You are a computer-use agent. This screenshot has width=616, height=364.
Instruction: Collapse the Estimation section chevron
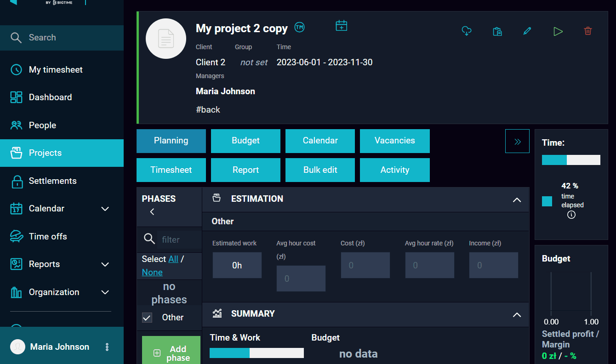tap(517, 200)
